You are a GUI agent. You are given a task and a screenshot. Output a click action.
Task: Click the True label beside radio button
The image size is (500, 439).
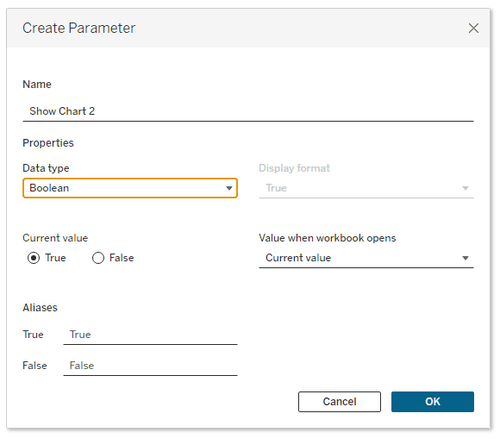tap(55, 258)
